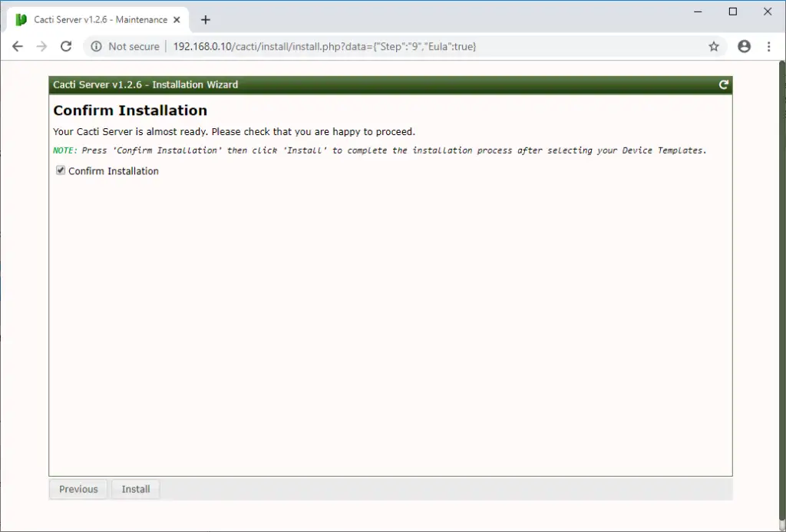
Task: Uncheck the Confirm Installation checkbox
Action: point(61,170)
